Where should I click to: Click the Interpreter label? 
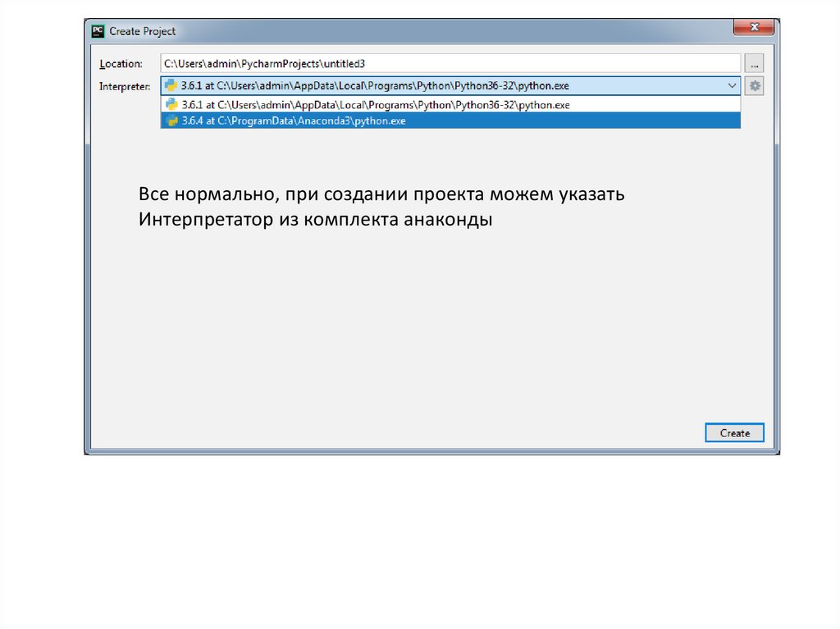pyautogui.click(x=125, y=86)
